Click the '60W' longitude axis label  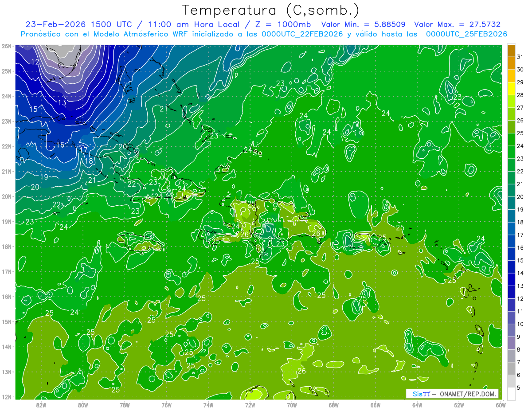(x=501, y=405)
